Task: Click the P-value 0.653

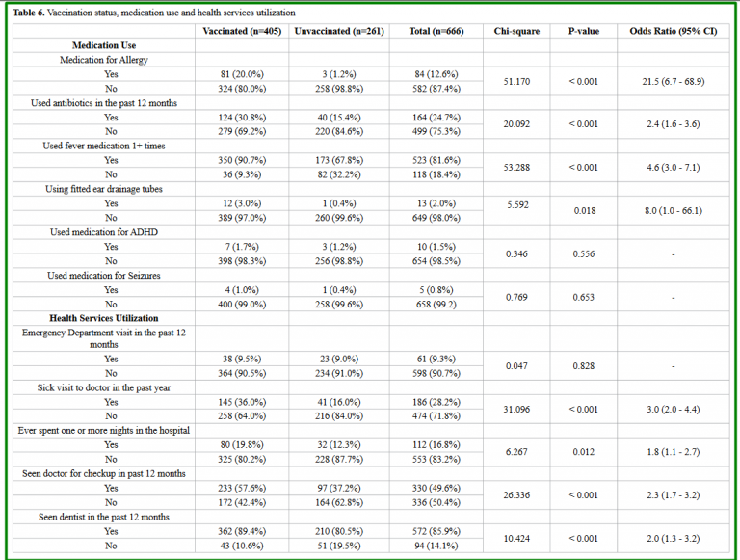Action: coord(584,297)
